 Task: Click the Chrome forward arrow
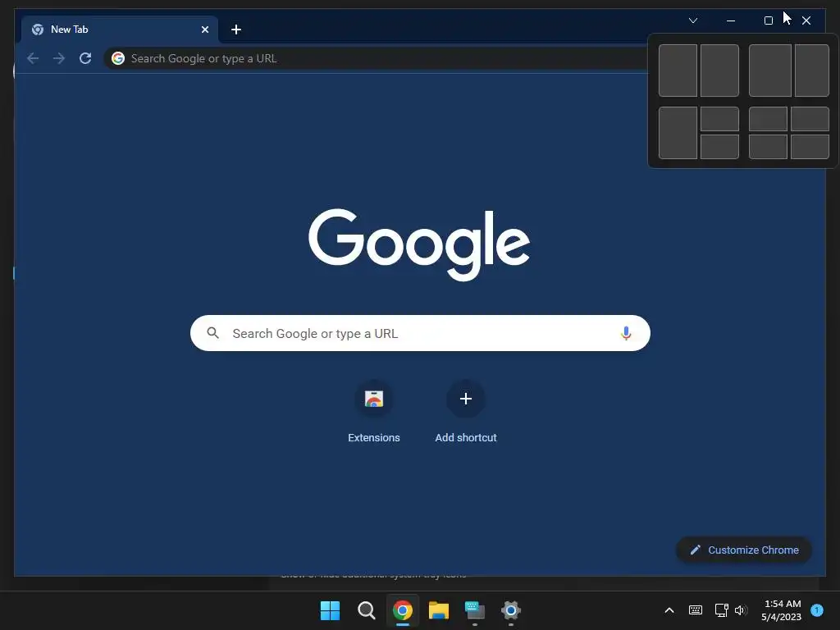(x=59, y=58)
